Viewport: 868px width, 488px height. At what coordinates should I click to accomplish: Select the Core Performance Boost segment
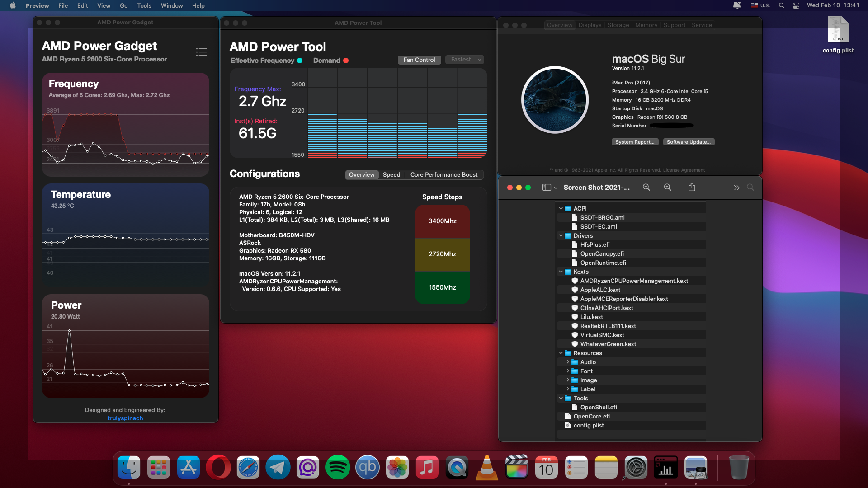pyautogui.click(x=443, y=174)
